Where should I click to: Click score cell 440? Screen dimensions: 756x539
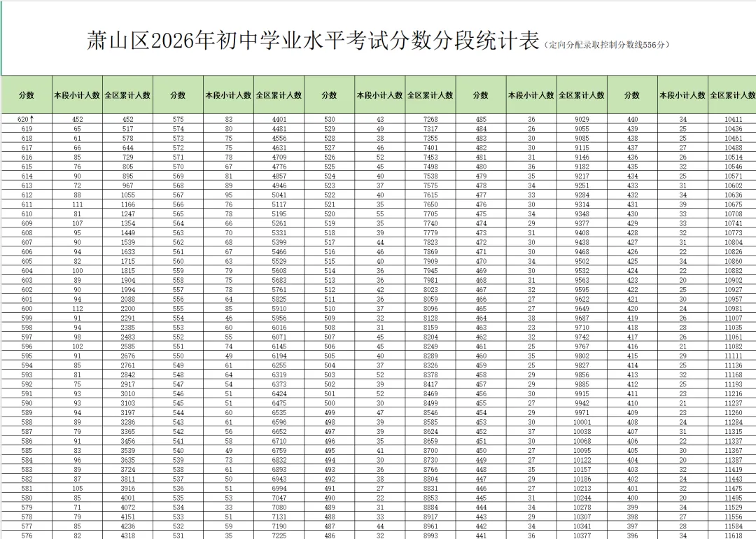(632, 119)
